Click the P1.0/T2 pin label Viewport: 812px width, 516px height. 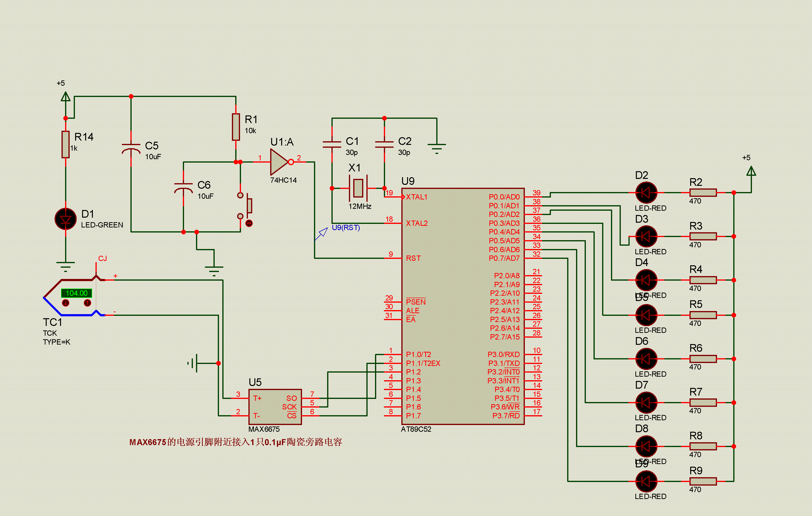point(418,354)
